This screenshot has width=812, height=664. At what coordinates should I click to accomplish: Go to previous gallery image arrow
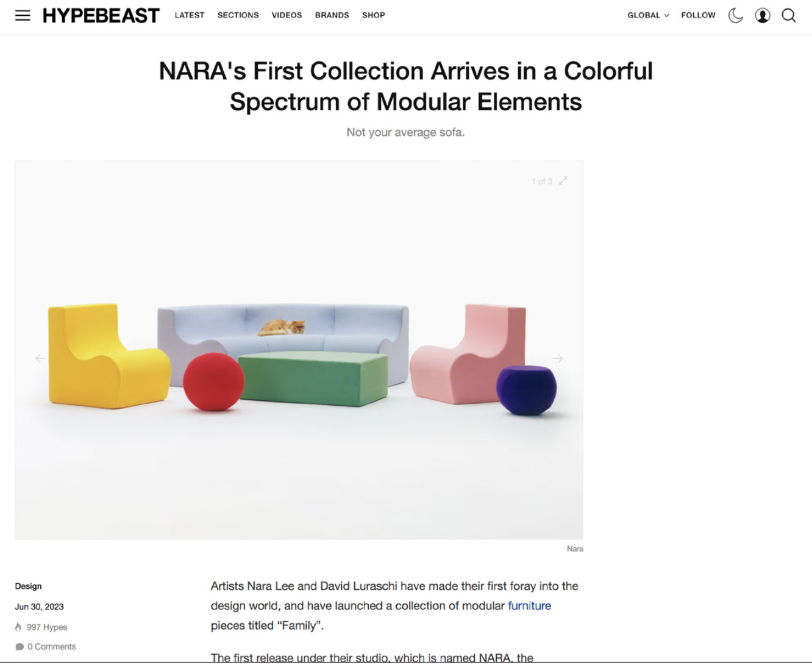(x=40, y=358)
